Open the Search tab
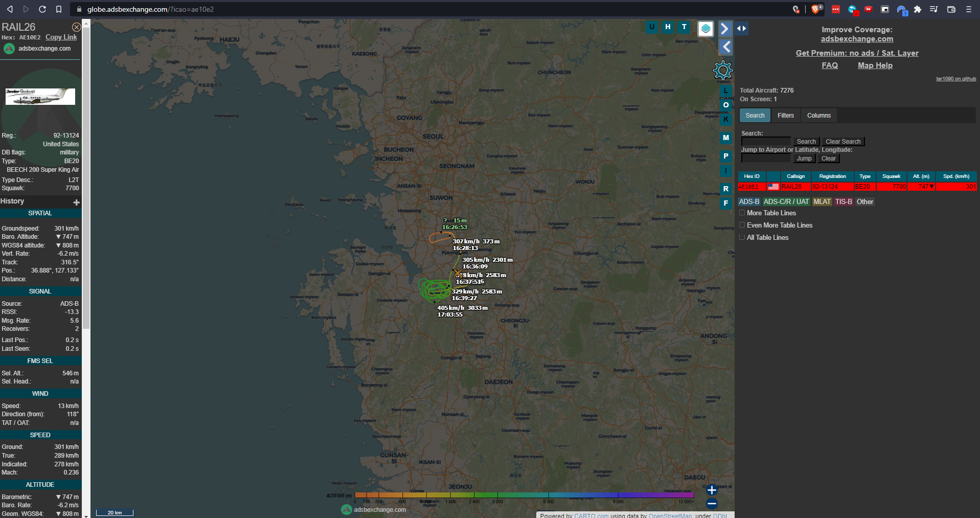 tap(755, 116)
